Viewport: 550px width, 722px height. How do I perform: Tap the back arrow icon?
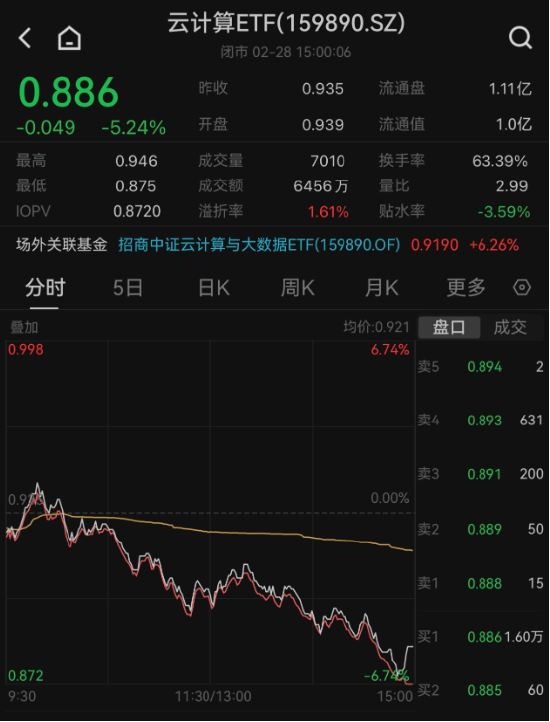point(25,38)
